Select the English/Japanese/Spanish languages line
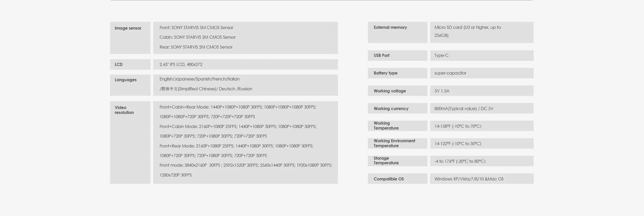Image resolution: width=644 pixels, height=216 pixels. click(x=200, y=79)
